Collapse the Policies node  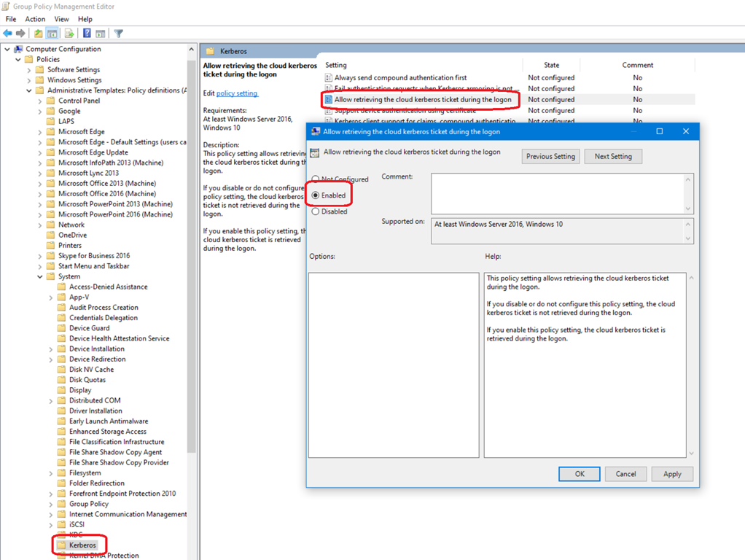click(x=18, y=59)
